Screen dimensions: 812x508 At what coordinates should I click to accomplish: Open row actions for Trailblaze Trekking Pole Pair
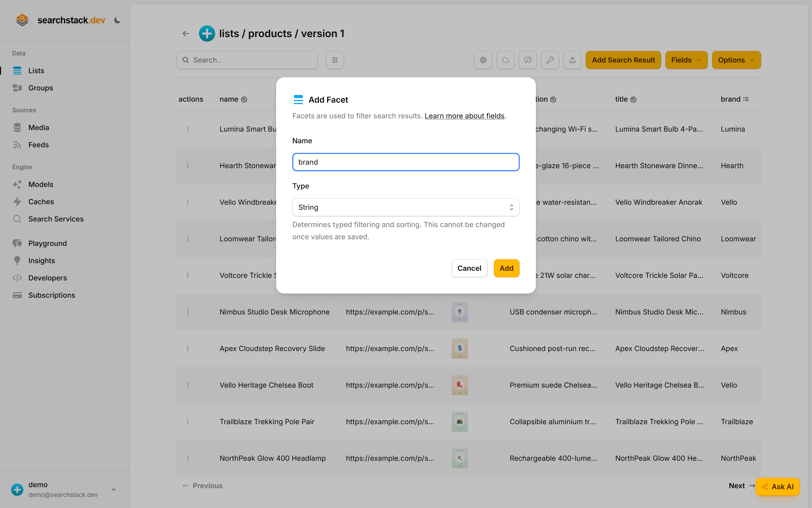pyautogui.click(x=188, y=422)
